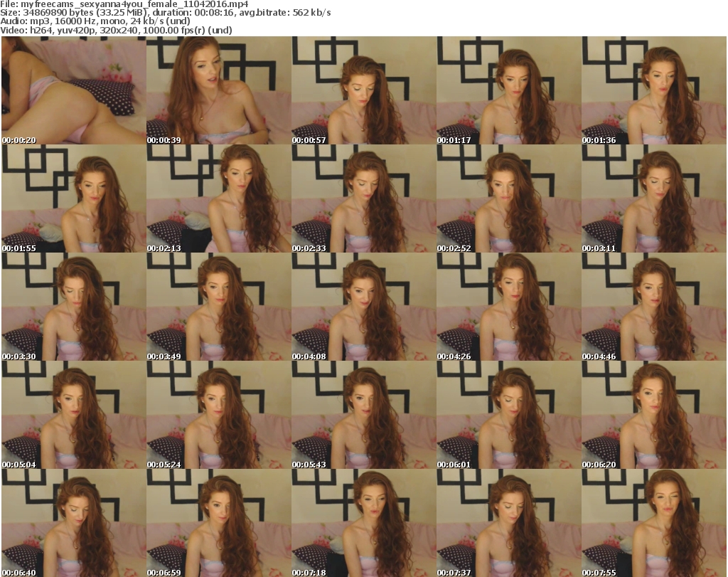The width and height of the screenshot is (728, 577).
Task: Click the 'File:' name line in the header
Action: (124, 4)
